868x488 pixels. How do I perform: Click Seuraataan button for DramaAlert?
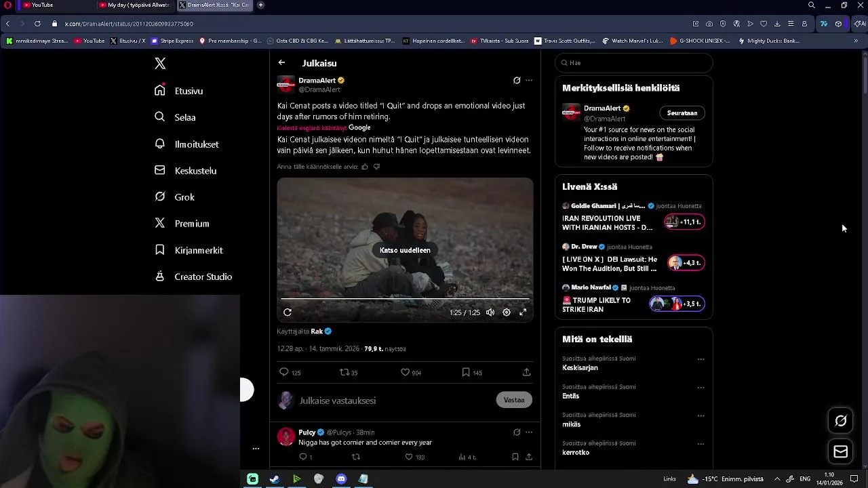click(x=682, y=113)
